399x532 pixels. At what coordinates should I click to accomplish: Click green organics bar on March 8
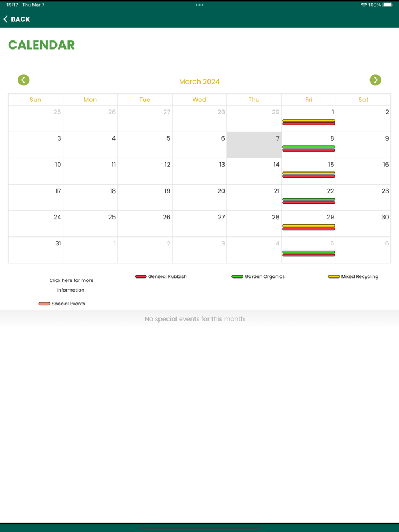pos(309,147)
